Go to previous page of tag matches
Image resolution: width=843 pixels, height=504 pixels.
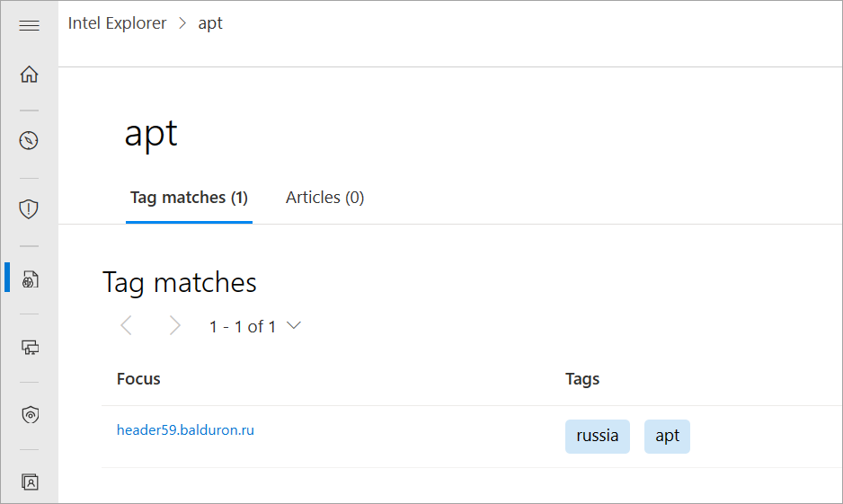pos(127,325)
